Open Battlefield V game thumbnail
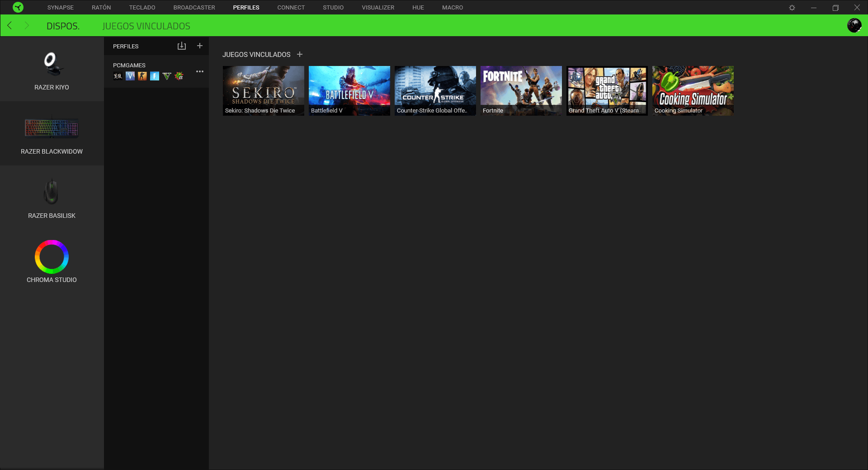Viewport: 868px width, 470px height. [349, 91]
